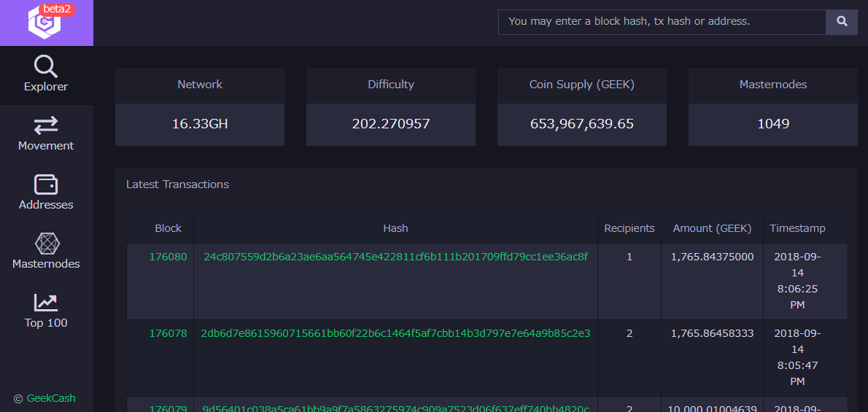868x412 pixels.
Task: Open block 176080
Action: [x=168, y=257]
